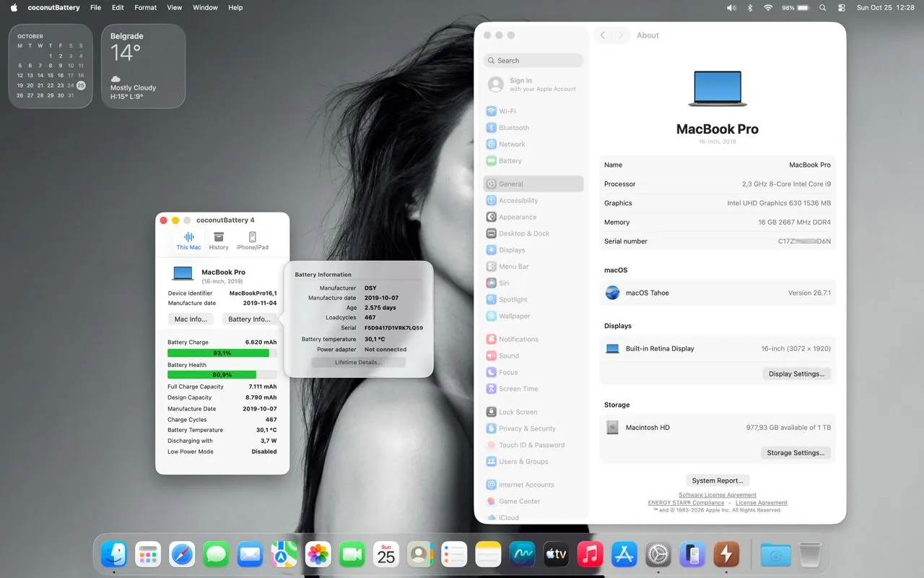
Task: Go to Desktop & Dock settings
Action: point(533,233)
